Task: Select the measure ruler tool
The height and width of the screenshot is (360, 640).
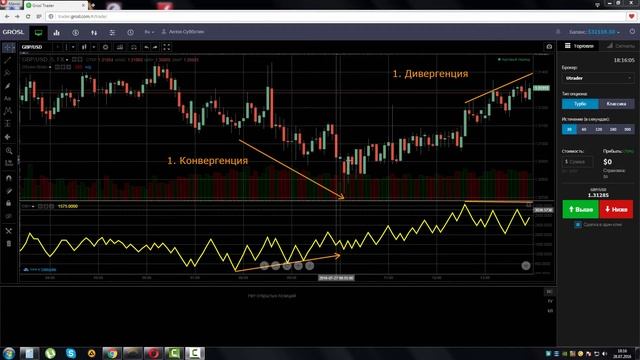Action: (9, 163)
